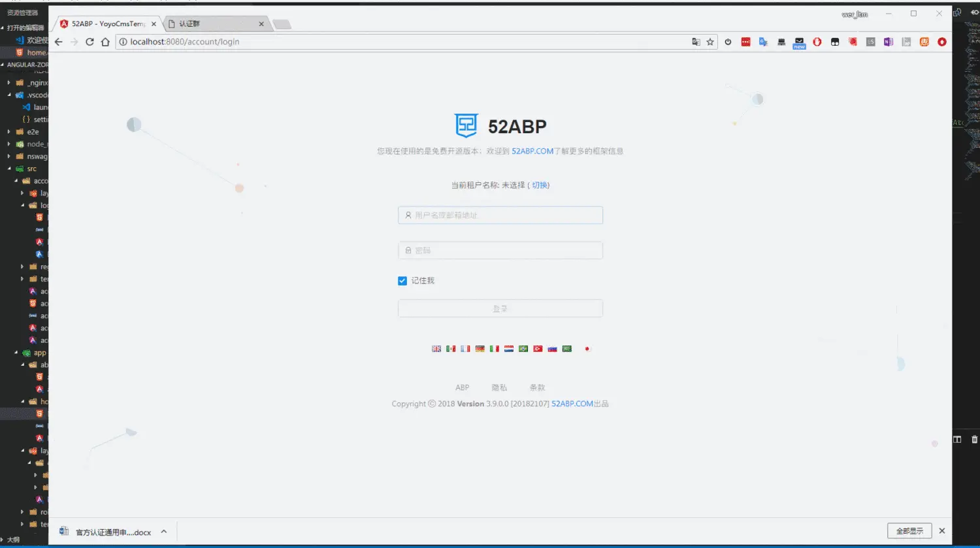Reload the login page
The width and height of the screenshot is (980, 548).
[90, 42]
